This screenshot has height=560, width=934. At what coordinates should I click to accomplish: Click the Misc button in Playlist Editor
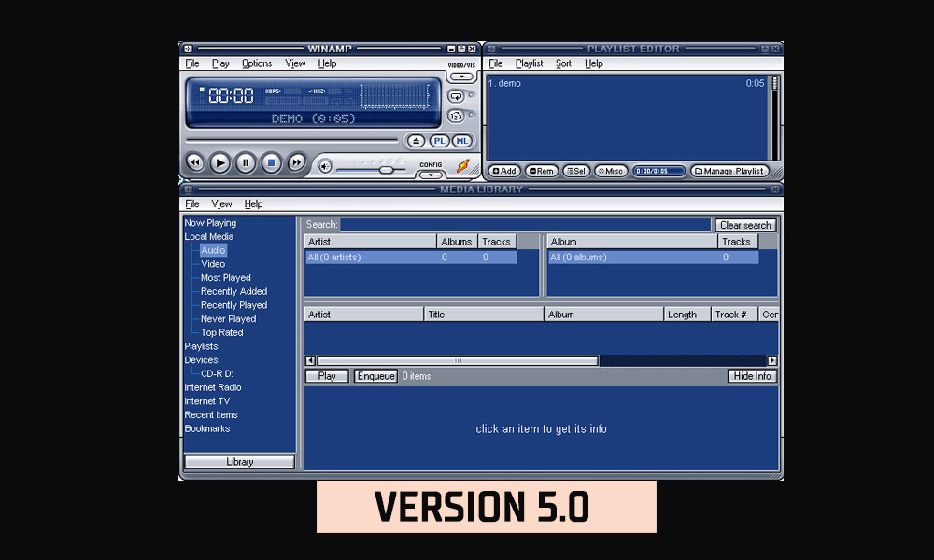(x=610, y=172)
